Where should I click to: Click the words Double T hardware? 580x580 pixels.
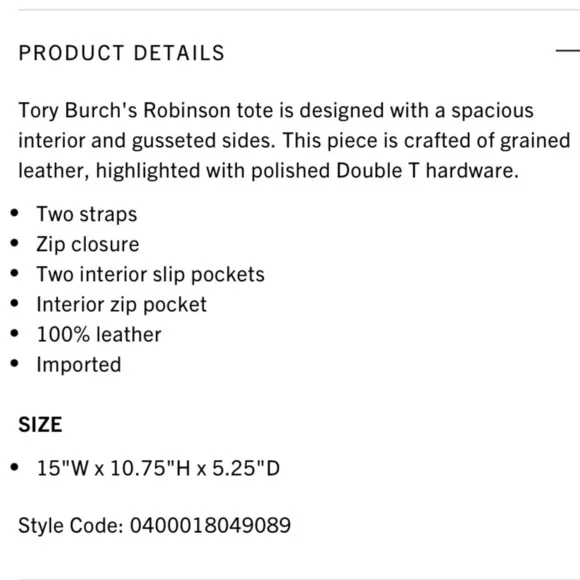[427, 171]
